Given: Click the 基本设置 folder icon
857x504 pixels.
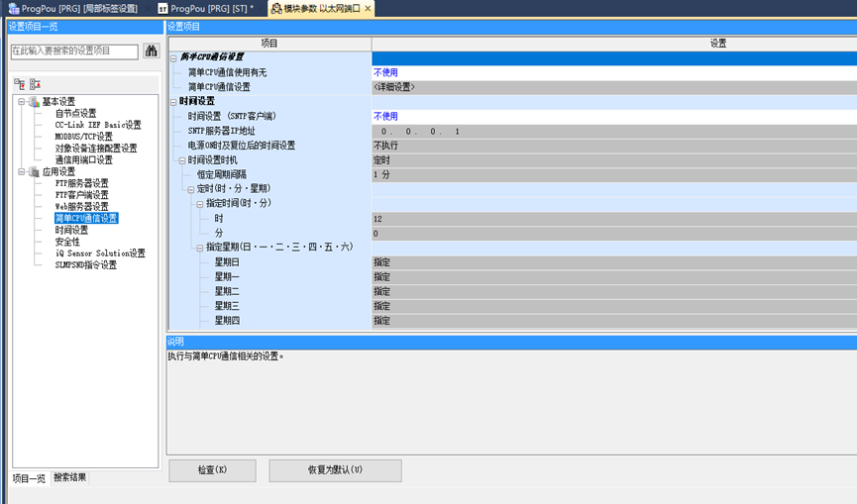Looking at the screenshot, I should (34, 101).
